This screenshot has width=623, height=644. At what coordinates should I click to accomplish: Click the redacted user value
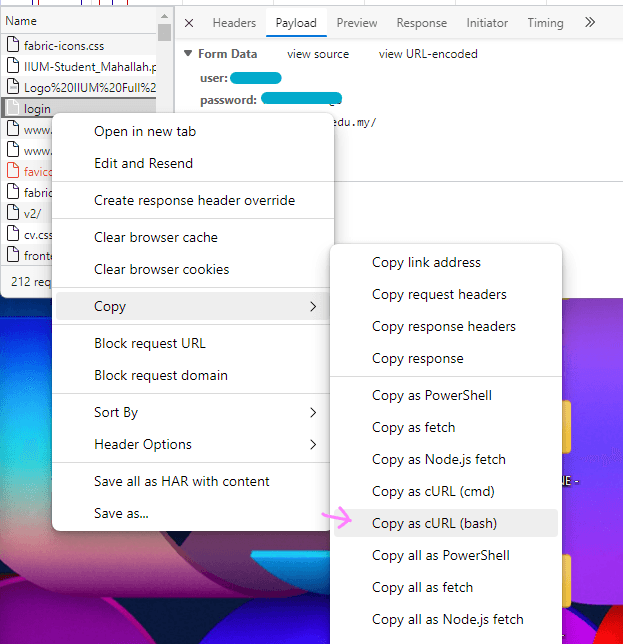click(255, 78)
